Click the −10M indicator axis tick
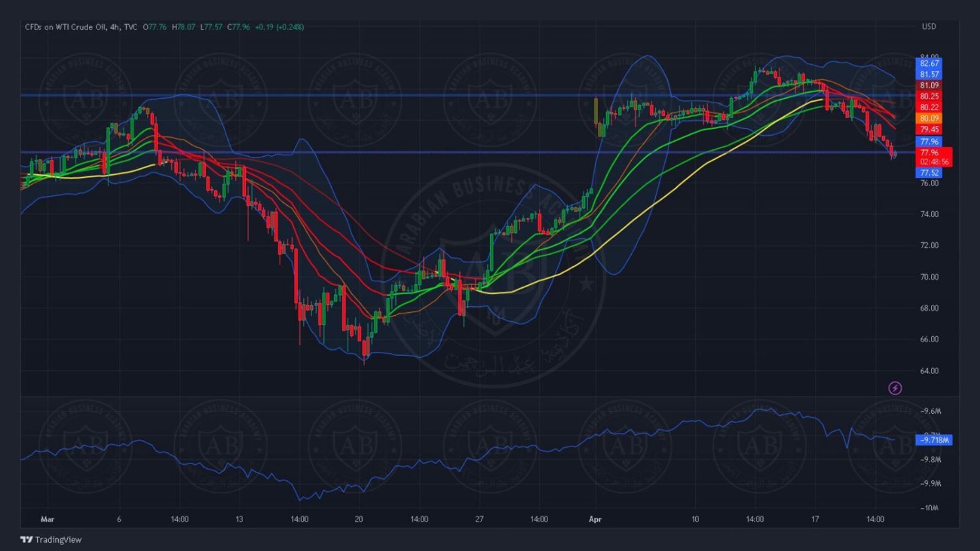The height and width of the screenshot is (551, 980). (x=930, y=508)
